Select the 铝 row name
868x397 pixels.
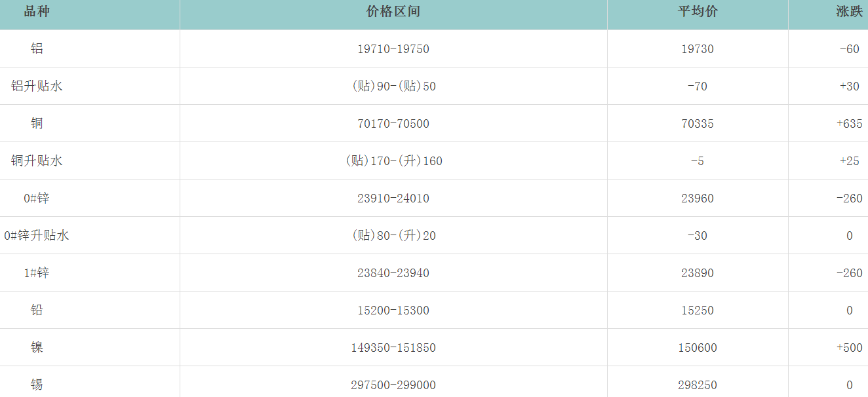[37, 48]
